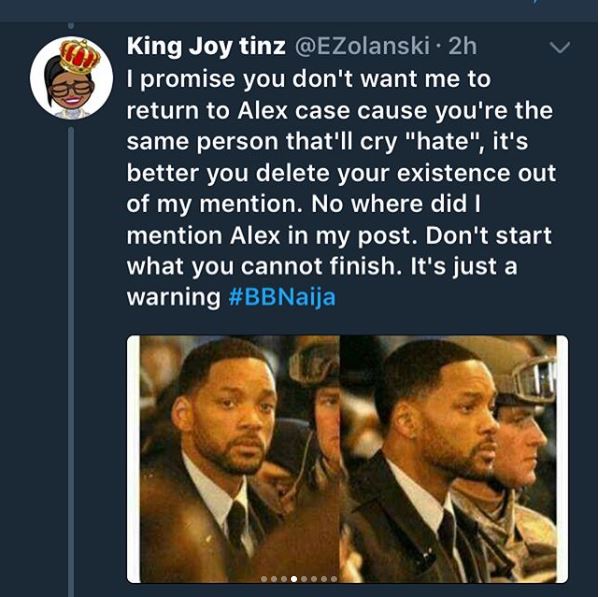Jump to the last carousel dot
This screenshot has width=600, height=597.
pos(333,579)
